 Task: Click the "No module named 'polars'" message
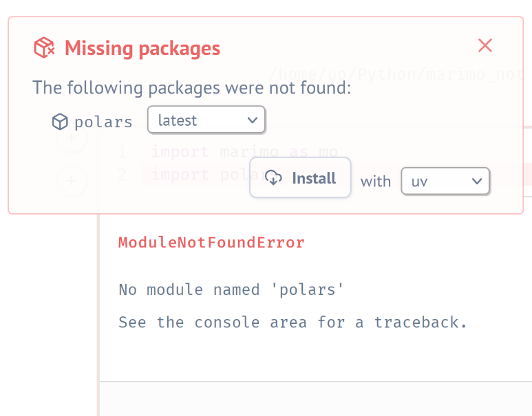231,289
